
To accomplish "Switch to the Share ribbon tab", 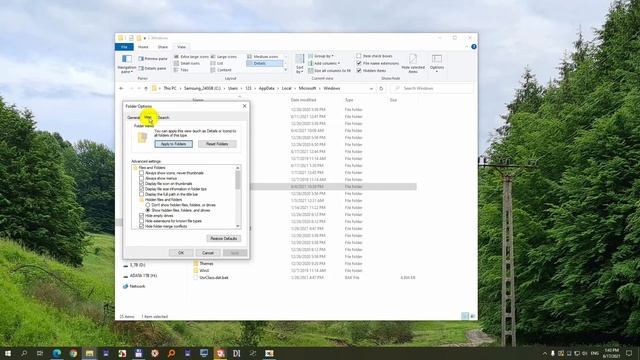I will 162,47.
